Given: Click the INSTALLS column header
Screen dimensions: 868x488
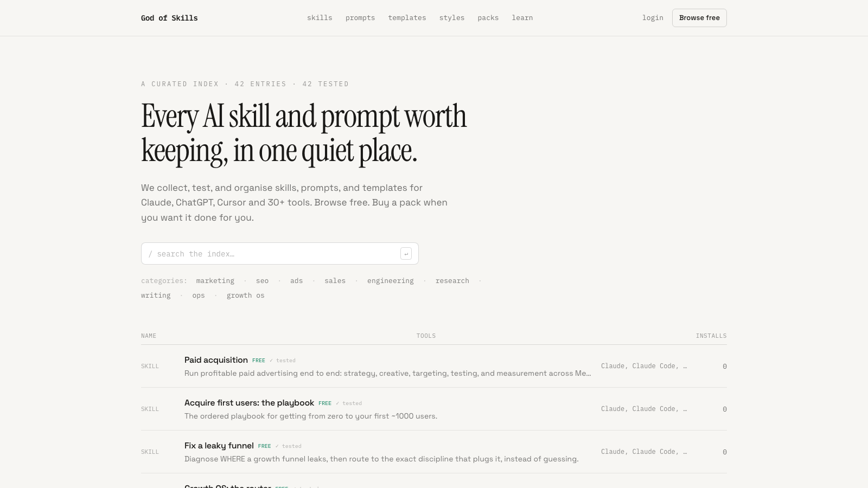Looking at the screenshot, I should 711,336.
